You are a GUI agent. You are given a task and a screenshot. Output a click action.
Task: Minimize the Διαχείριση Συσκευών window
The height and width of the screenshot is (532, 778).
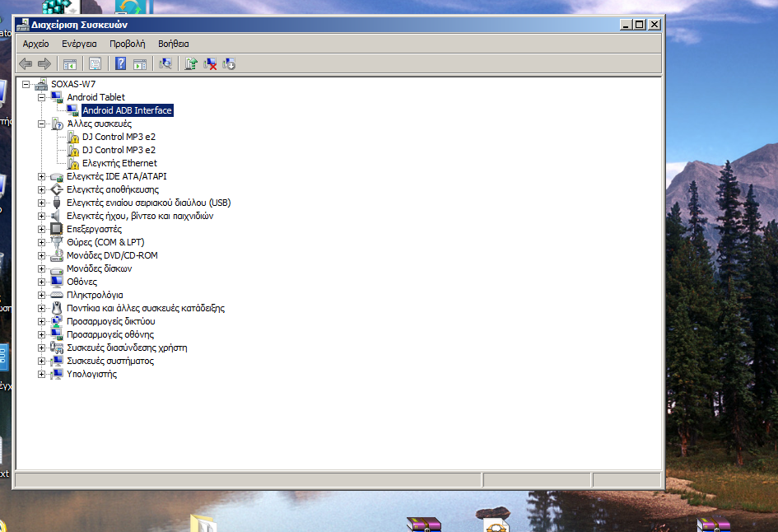pos(627,25)
